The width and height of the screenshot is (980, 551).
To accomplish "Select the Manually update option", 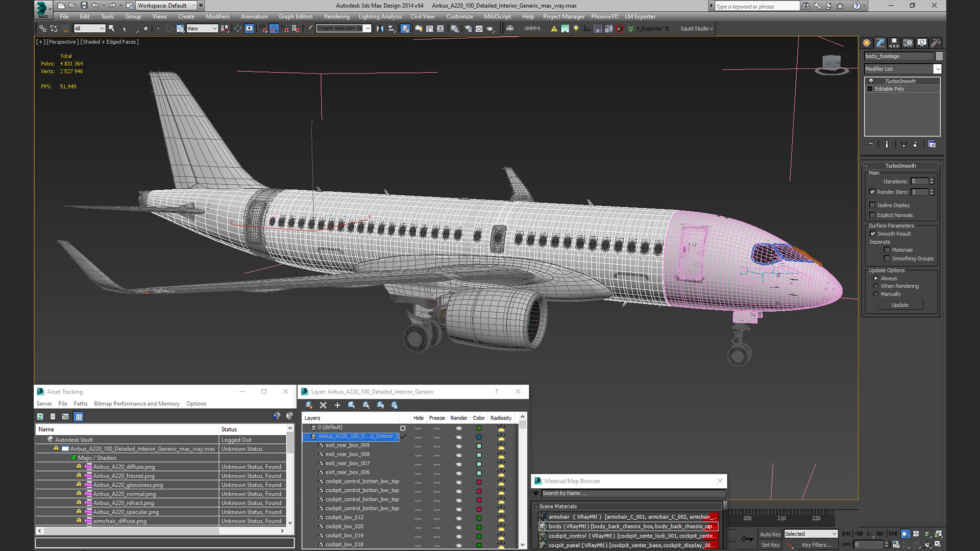I will pyautogui.click(x=876, y=294).
